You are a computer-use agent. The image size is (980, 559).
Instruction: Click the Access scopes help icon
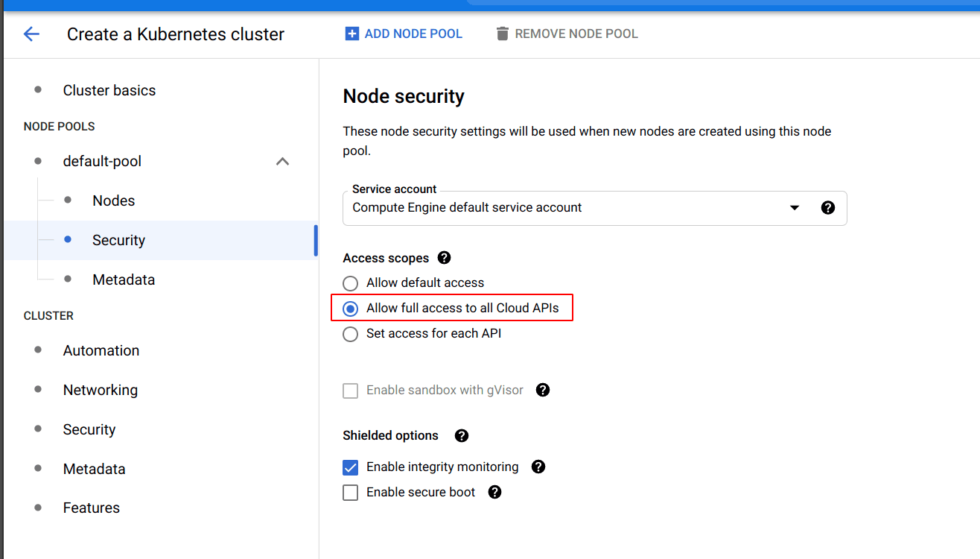(x=443, y=257)
